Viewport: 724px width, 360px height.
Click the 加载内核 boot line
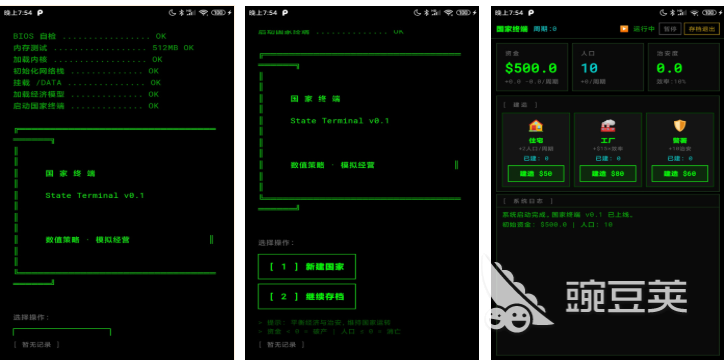tap(88, 60)
